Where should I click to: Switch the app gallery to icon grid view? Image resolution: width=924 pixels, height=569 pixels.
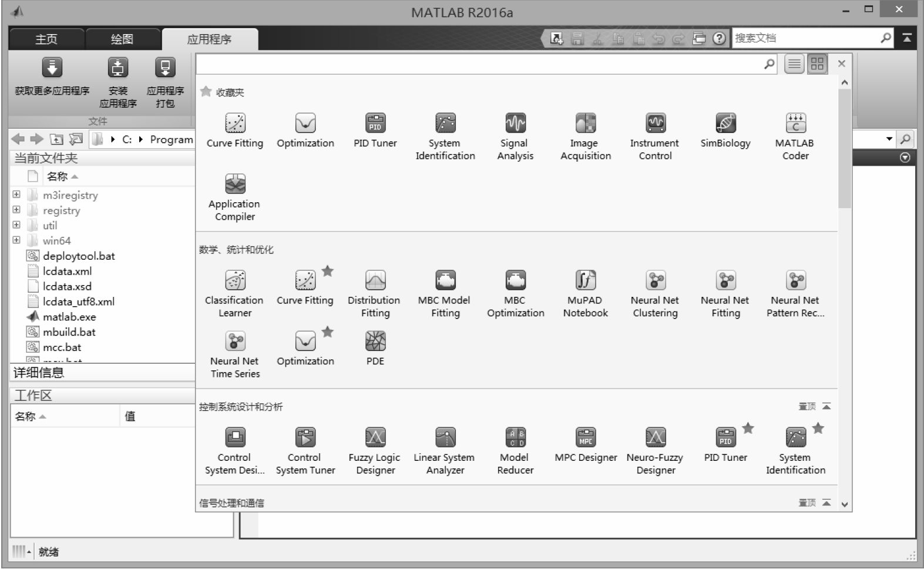[x=817, y=64]
